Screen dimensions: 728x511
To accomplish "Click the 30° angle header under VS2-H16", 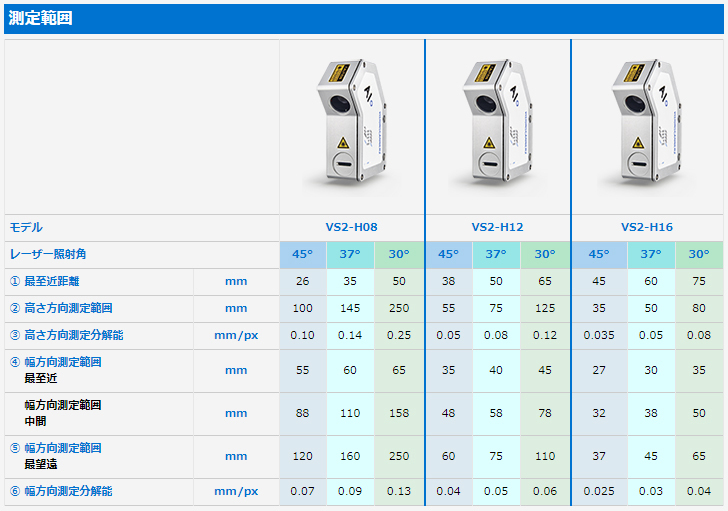I will 699,254.
